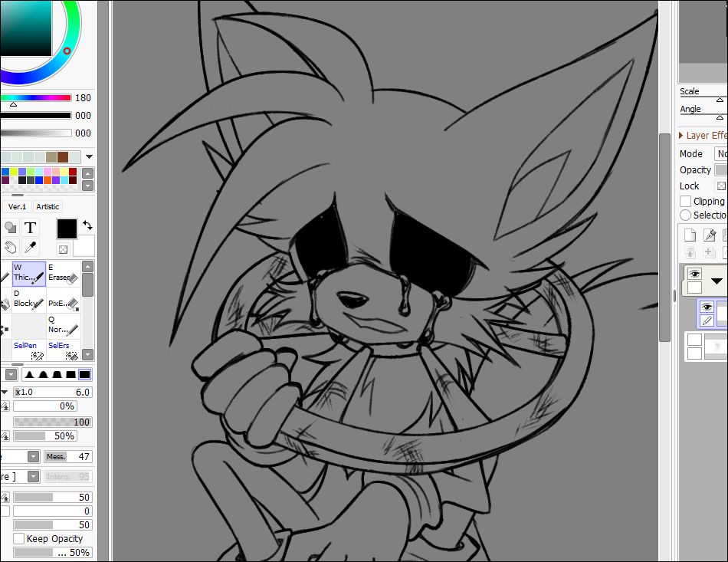The image size is (728, 562).
Task: Open the brush texture dropdown beside Intens.
Action: tap(34, 477)
